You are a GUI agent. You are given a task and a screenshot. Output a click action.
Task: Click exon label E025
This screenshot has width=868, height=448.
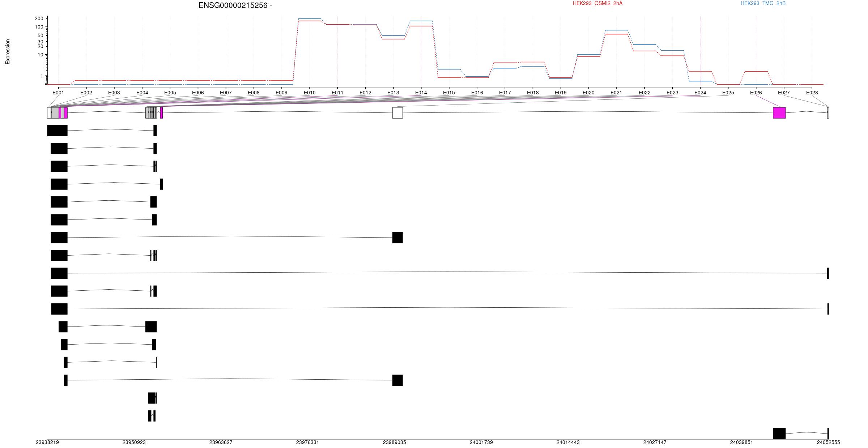point(728,93)
